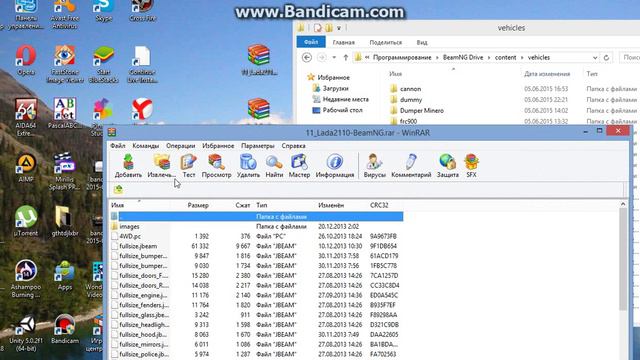Click the uTorrent desktop icon
This screenshot has width=640, height=360.
pyautogui.click(x=26, y=221)
